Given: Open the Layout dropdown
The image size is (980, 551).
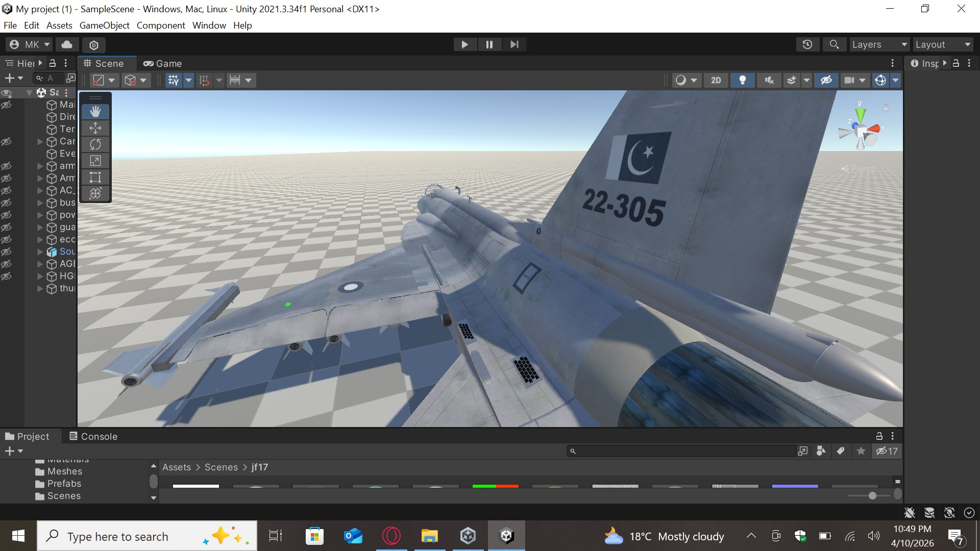Looking at the screenshot, I should tap(942, 44).
